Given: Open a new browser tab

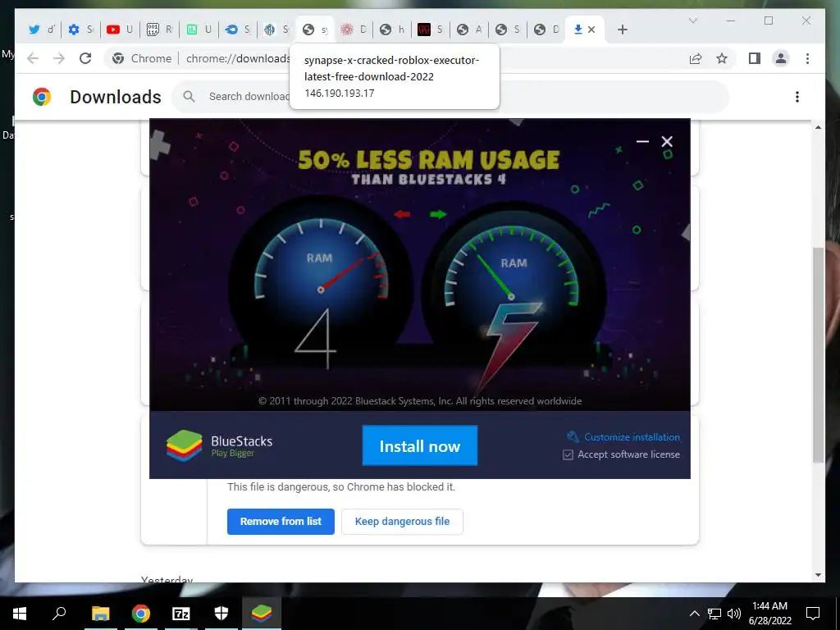Looking at the screenshot, I should 622,30.
